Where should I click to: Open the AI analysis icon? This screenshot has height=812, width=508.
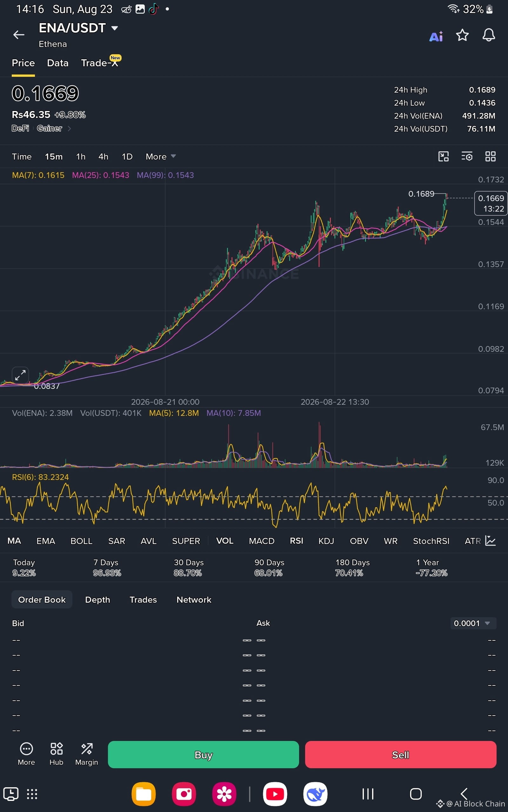pos(436,36)
